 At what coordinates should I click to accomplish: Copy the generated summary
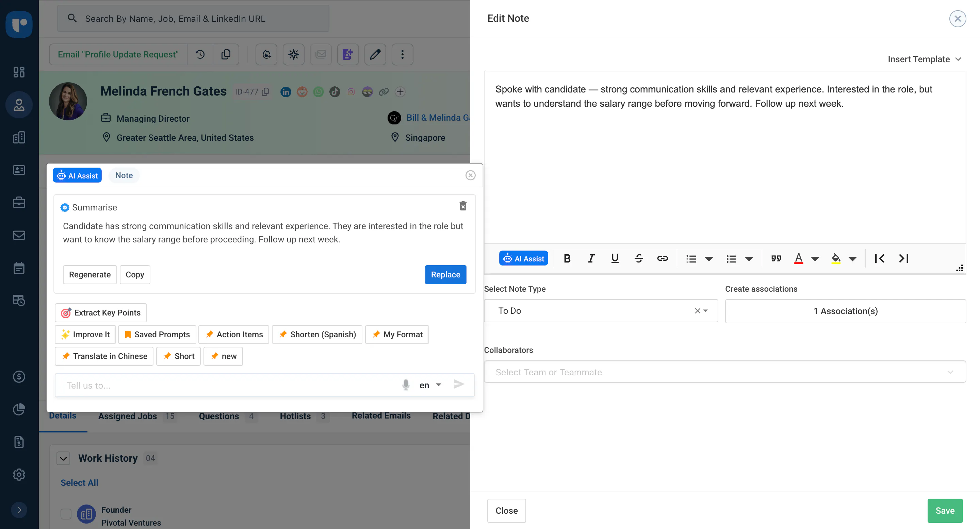(135, 275)
